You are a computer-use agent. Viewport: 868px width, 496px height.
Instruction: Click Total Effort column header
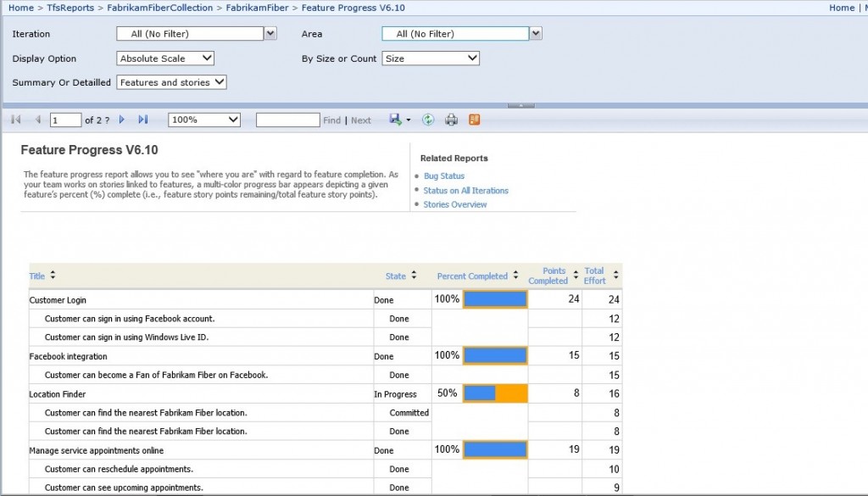595,276
